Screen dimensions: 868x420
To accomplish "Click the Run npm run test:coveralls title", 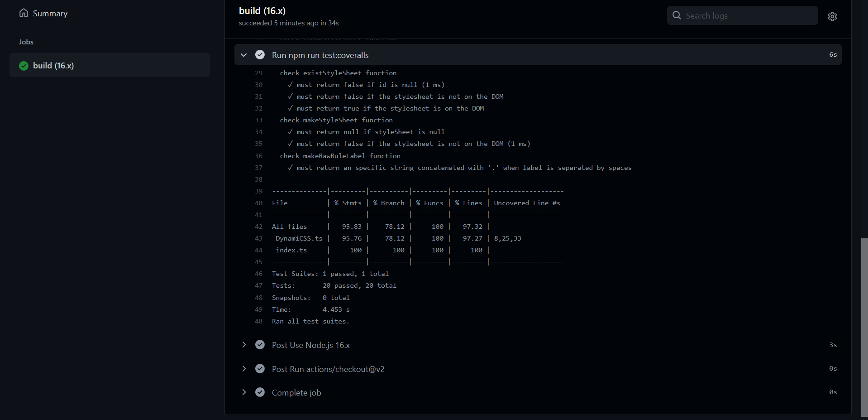I will click(x=320, y=55).
